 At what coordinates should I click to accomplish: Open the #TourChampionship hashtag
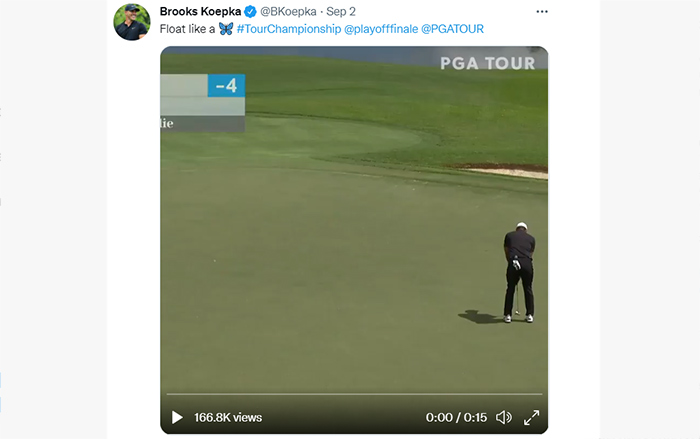tap(289, 29)
